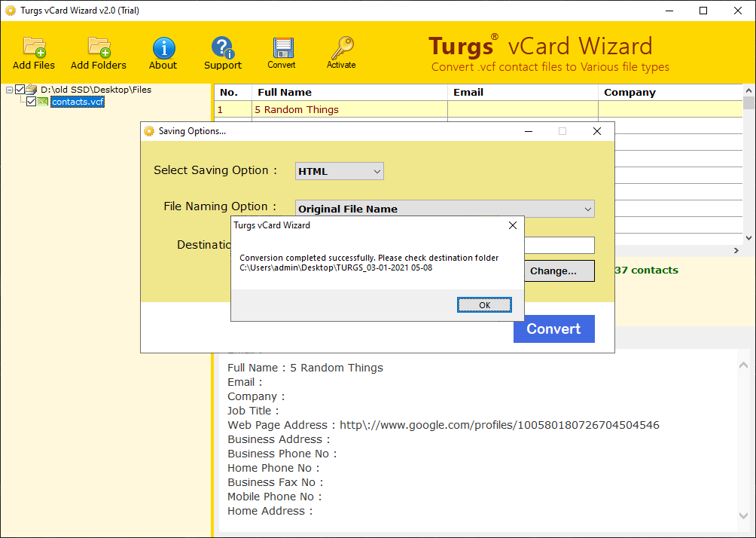
Task: Click the Mobile Phone No line in preview
Action: [x=274, y=497]
